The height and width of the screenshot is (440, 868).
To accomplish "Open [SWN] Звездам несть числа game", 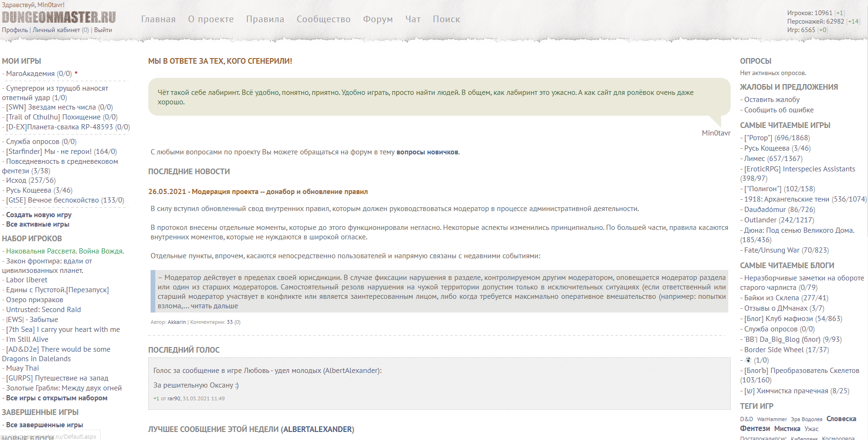I will 59,107.
